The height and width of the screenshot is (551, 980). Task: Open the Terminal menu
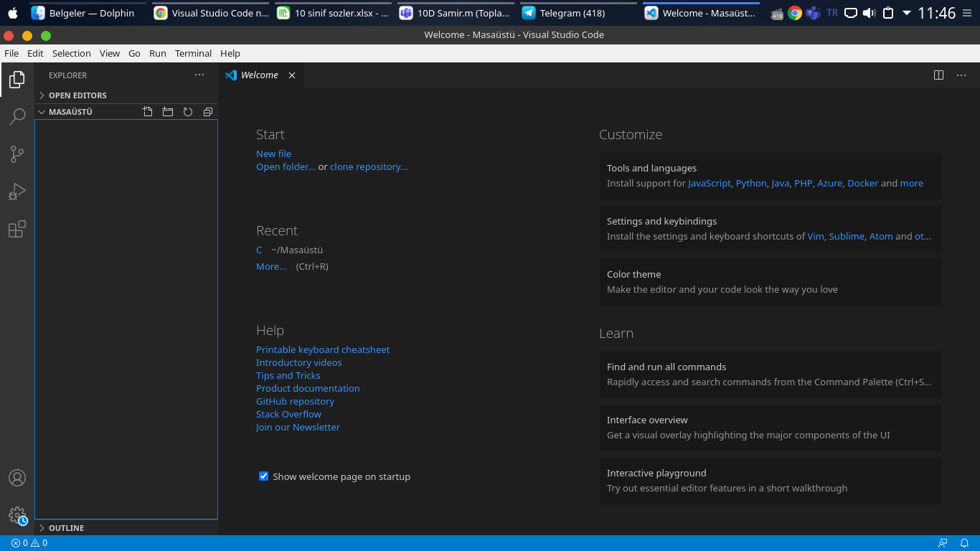tap(194, 53)
